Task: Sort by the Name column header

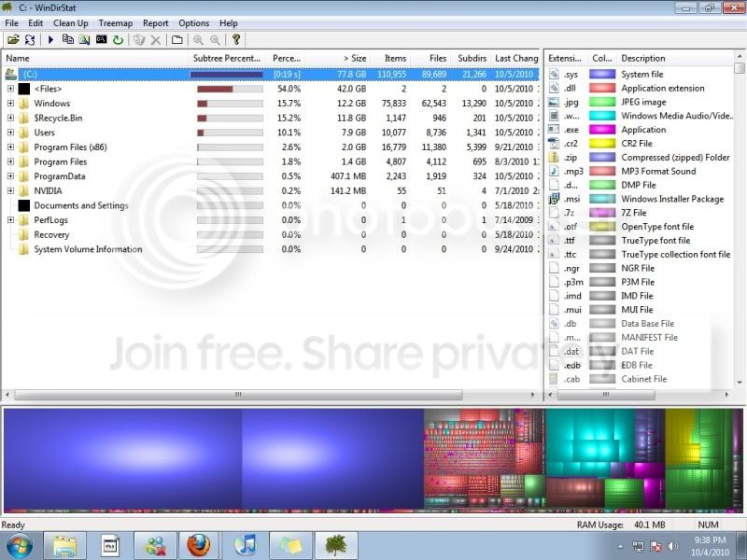Action: (95, 58)
